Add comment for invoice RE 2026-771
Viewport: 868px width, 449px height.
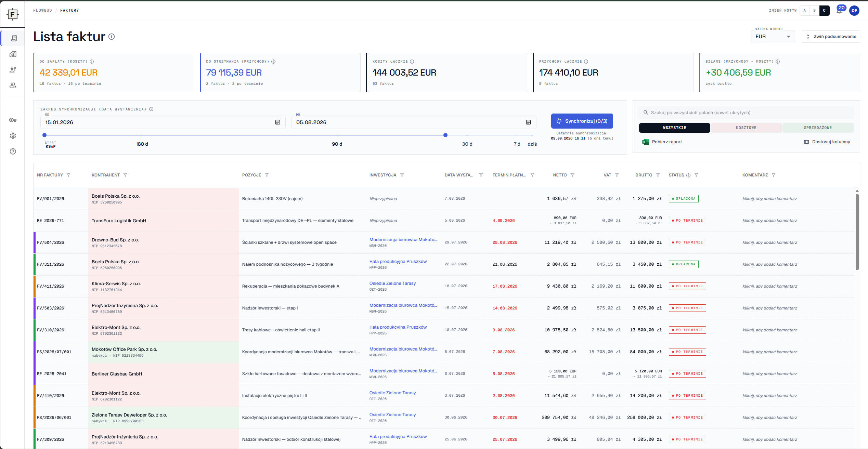770,221
